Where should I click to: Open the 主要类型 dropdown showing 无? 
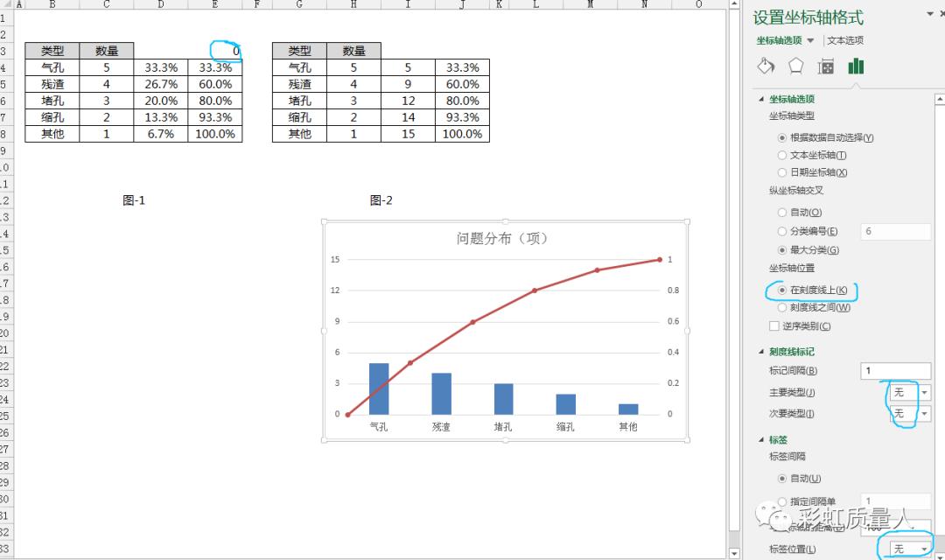pyautogui.click(x=910, y=392)
